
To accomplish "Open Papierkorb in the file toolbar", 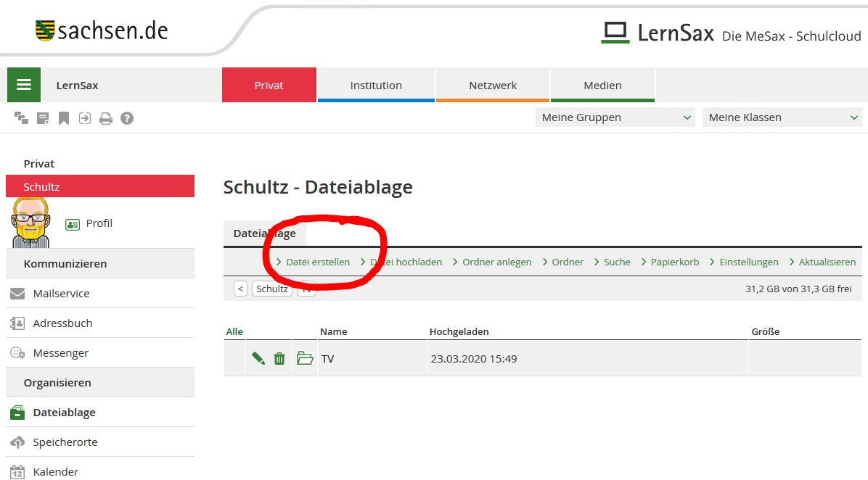I will 674,262.
